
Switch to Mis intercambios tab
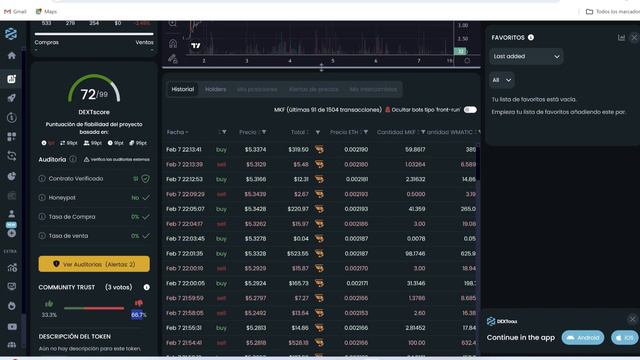click(373, 89)
